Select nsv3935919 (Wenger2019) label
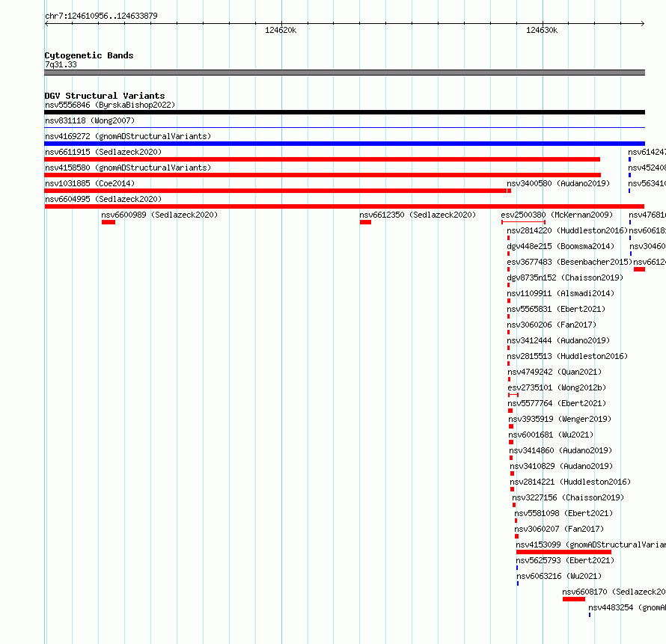The width and height of the screenshot is (666, 644). [560, 419]
